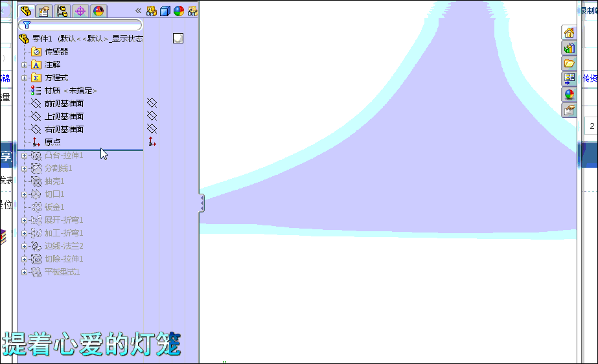Collapse the display pane with double-chevron
This screenshot has width=598, height=364.
click(138, 11)
